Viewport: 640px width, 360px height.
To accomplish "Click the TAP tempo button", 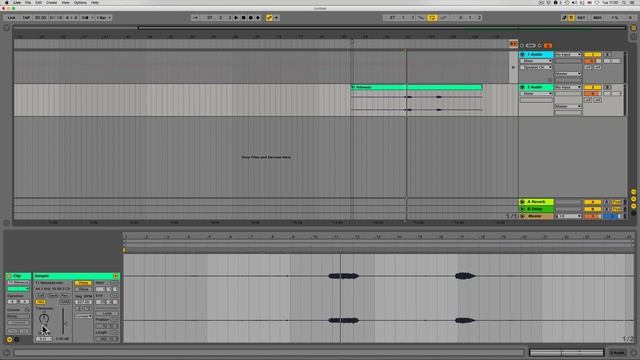I will click(x=26, y=18).
